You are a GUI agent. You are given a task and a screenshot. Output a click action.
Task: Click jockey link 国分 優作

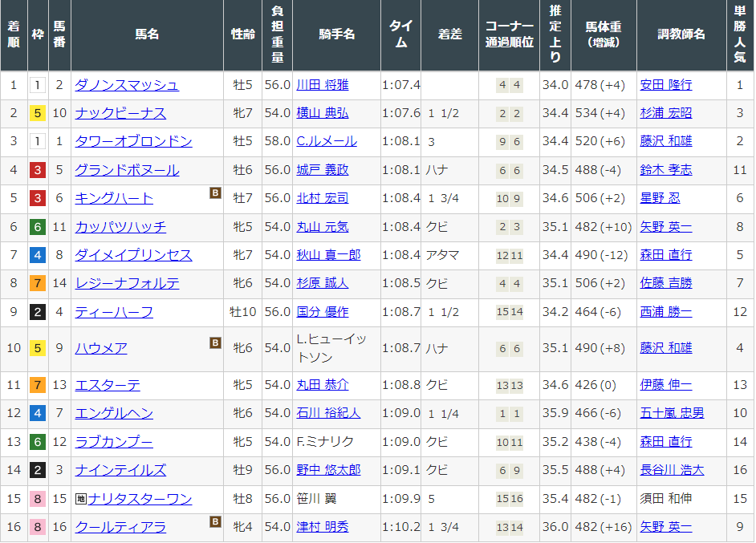322,312
